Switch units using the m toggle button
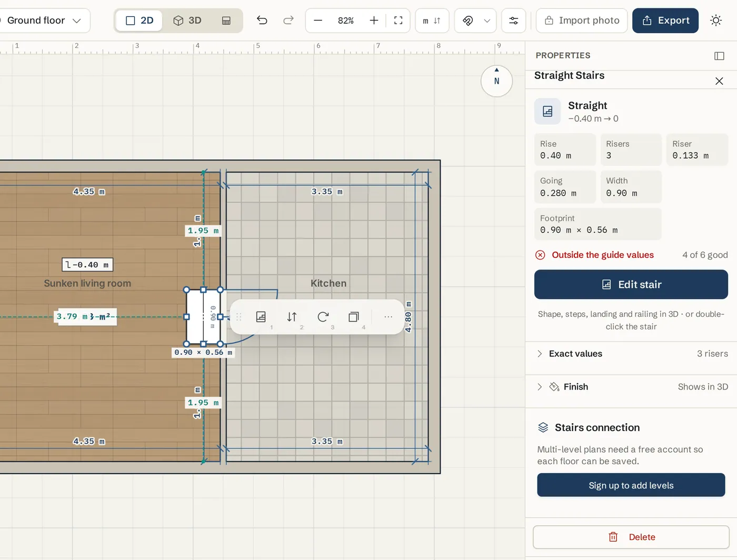 432,21
